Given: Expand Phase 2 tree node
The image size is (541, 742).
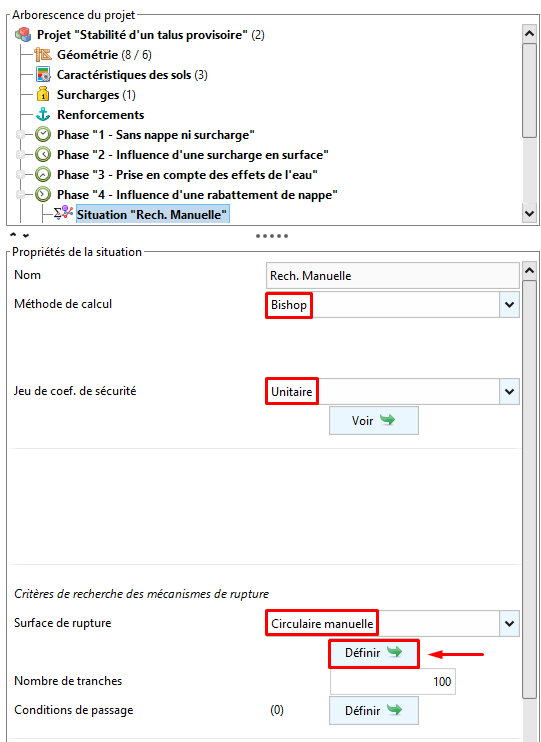Looking at the screenshot, I should point(20,155).
